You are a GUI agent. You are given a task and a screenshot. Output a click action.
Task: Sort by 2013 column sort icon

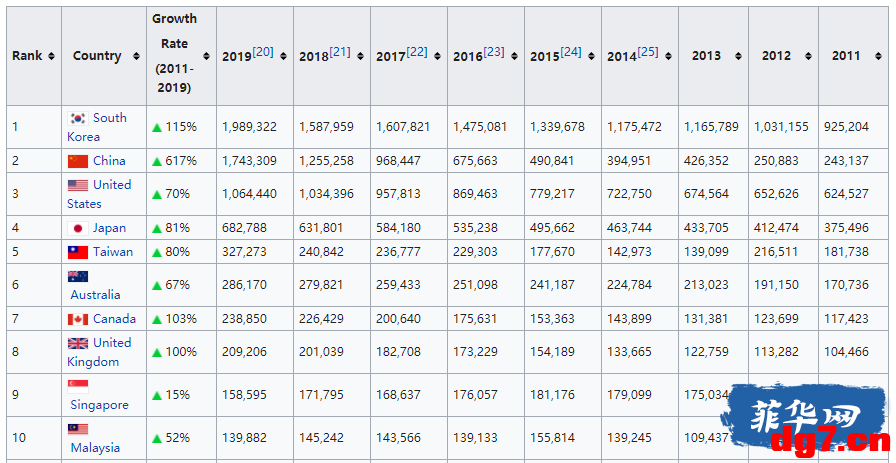738,56
